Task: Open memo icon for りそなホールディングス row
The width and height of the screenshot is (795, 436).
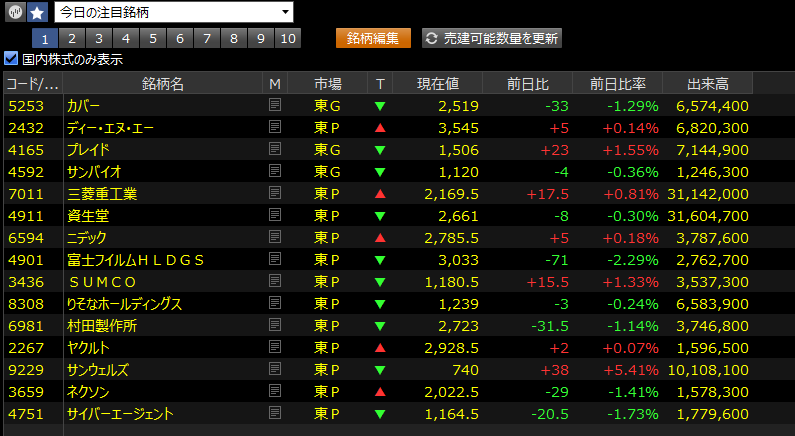Action: click(x=275, y=303)
